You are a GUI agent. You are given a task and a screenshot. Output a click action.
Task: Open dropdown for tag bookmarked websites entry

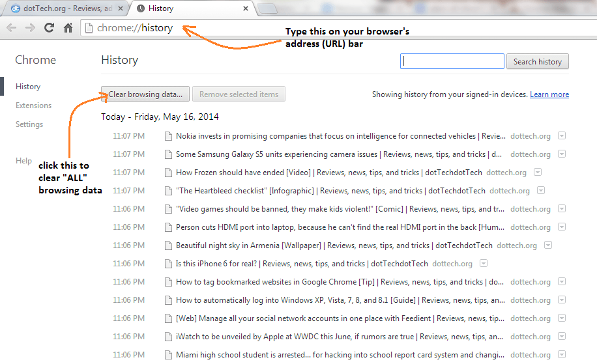562,281
